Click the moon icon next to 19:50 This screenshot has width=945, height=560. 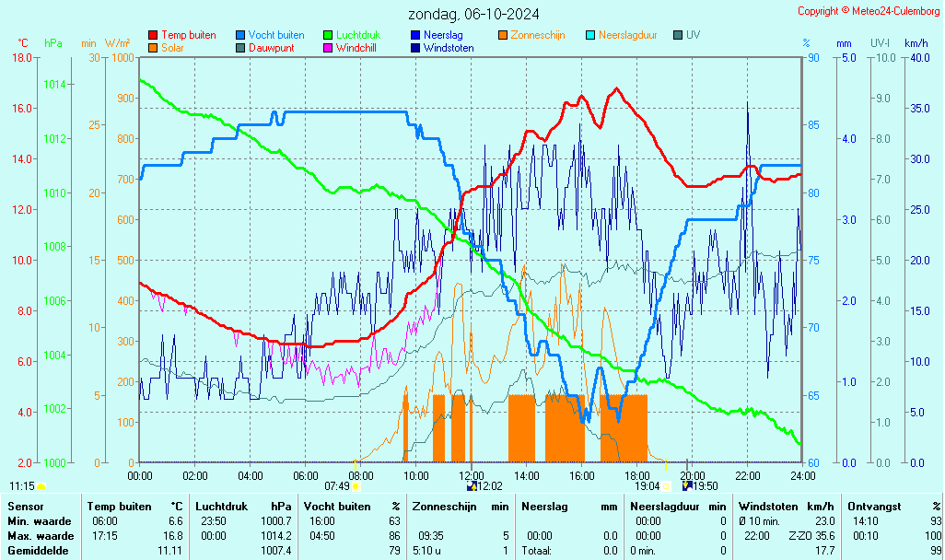click(x=686, y=486)
